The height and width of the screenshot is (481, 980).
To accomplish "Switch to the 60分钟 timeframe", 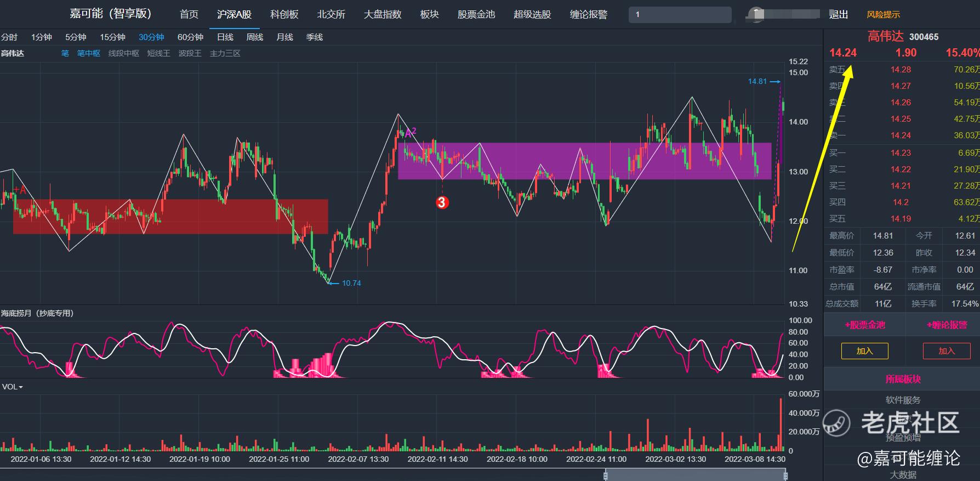I will coord(190,37).
